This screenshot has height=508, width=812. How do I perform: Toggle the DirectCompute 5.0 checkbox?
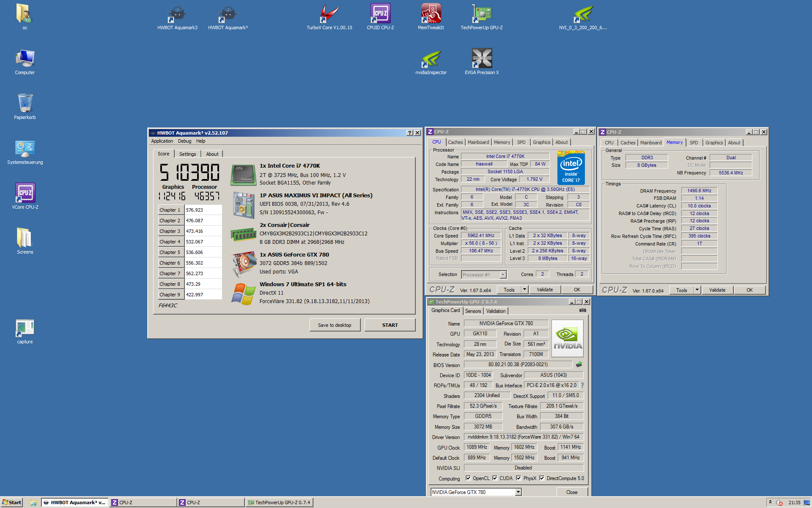tap(541, 478)
